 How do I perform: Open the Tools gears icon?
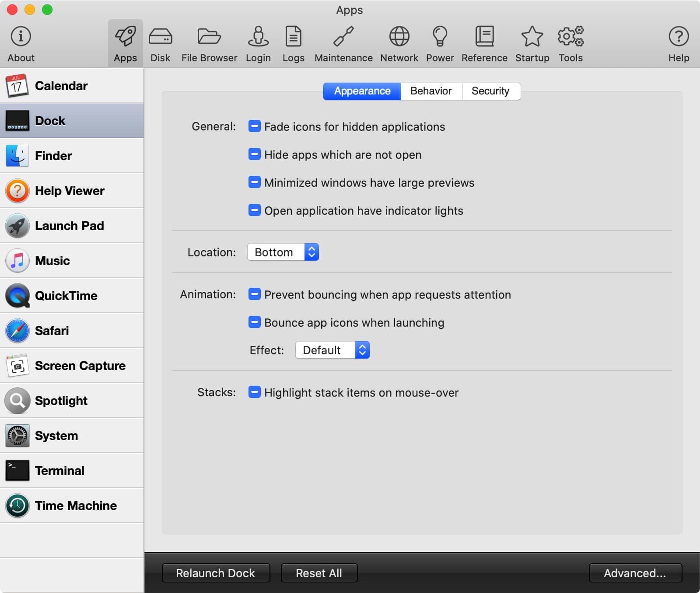[570, 44]
